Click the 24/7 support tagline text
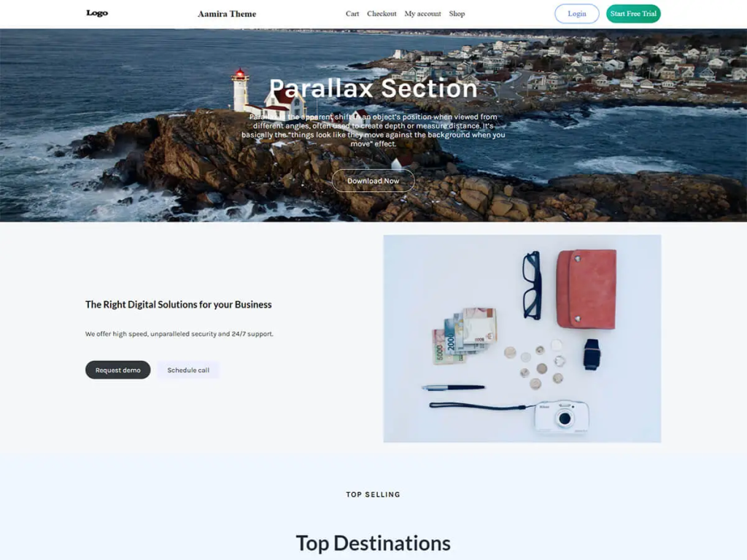747x560 pixels. click(179, 334)
